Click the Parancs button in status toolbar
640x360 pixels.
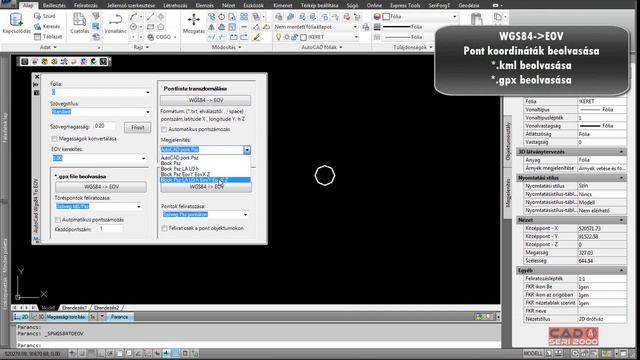120,317
